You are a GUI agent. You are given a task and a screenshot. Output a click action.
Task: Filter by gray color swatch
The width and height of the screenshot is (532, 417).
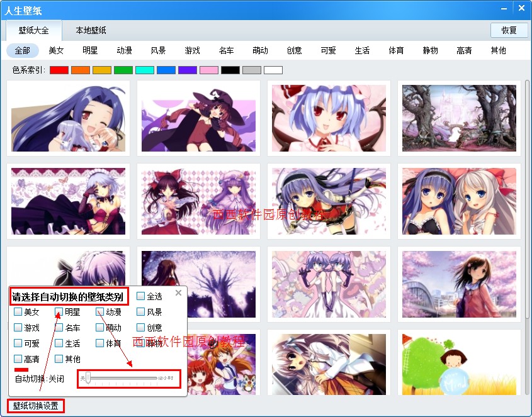click(252, 70)
